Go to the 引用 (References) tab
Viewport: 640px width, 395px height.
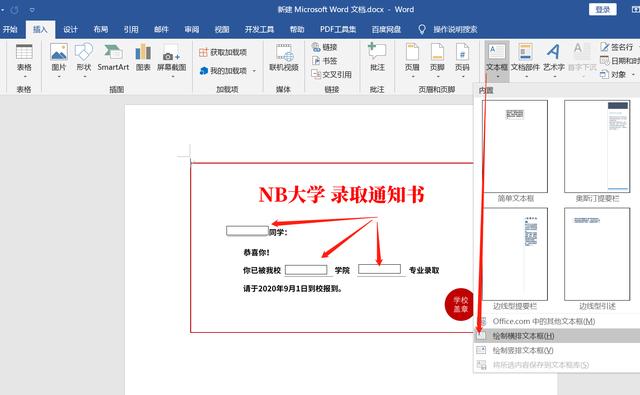pos(131,29)
